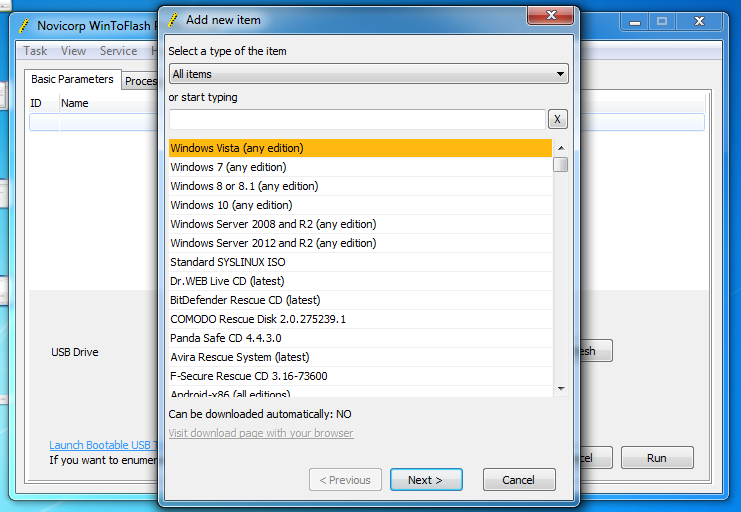Select Windows Server 2012 and R2

pos(360,243)
